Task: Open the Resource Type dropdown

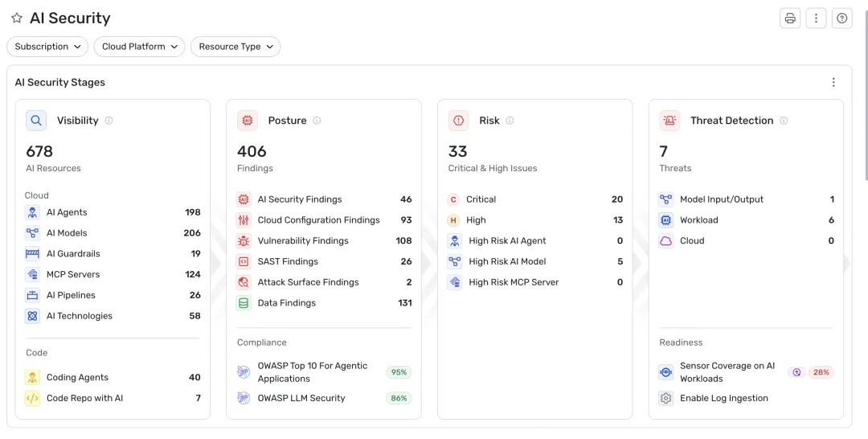Action: 235,47
